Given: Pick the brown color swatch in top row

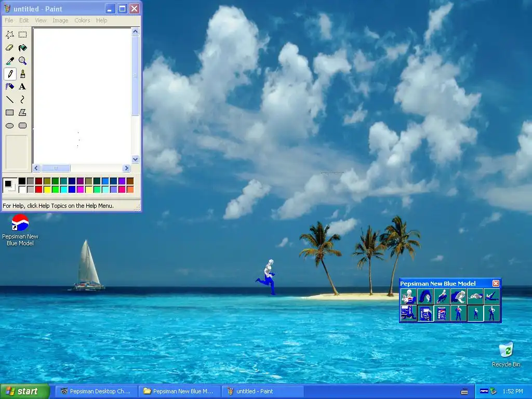Looking at the screenshot, I should point(130,181).
